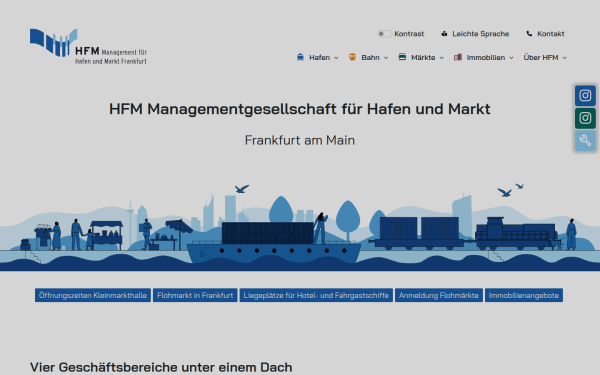Open the Leichte Sprache link
Viewport: 600px width, 375px height.
pyautogui.click(x=480, y=34)
